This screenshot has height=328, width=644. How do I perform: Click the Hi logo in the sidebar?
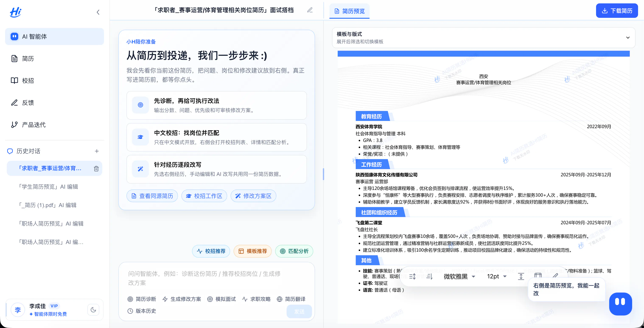15,12
